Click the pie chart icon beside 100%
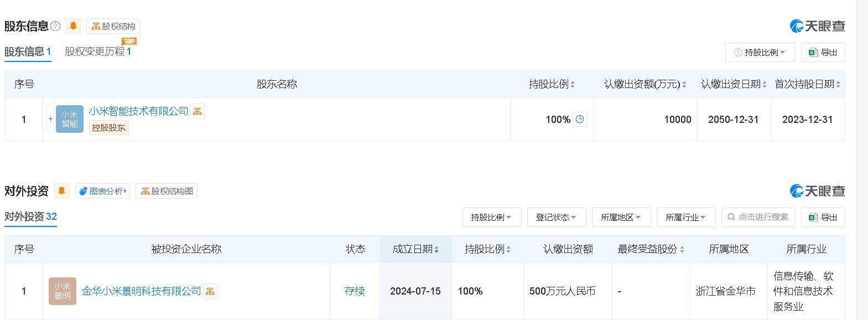 [580, 119]
